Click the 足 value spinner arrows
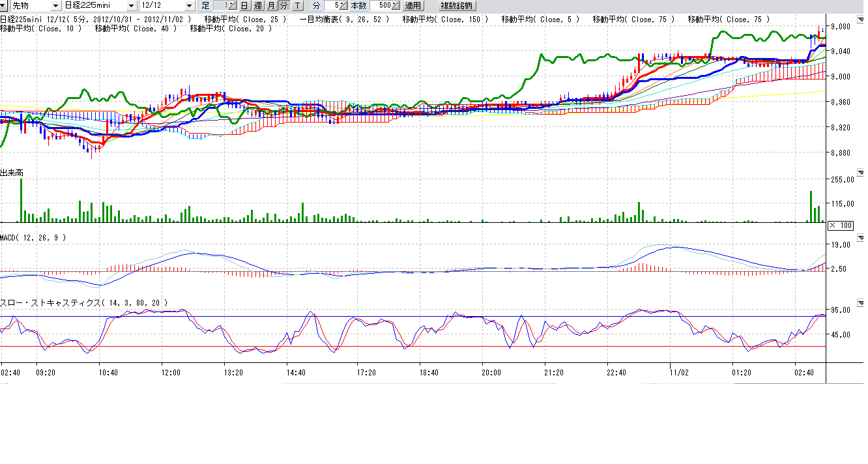 [x=233, y=5]
